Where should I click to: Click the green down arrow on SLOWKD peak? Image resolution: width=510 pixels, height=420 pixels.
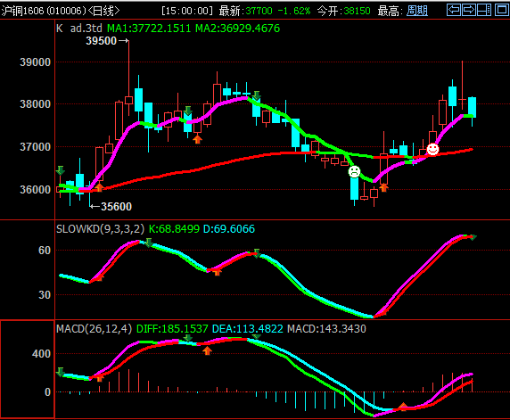[149, 243]
